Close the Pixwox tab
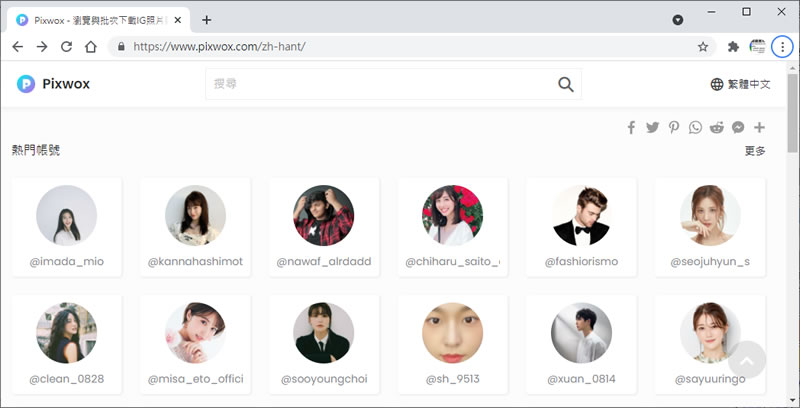Screen dimensions: 800x408 pos(178,20)
